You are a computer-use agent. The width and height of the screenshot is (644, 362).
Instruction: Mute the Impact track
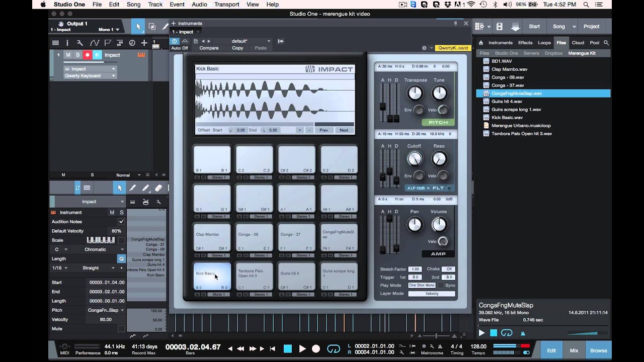pyautogui.click(x=68, y=55)
